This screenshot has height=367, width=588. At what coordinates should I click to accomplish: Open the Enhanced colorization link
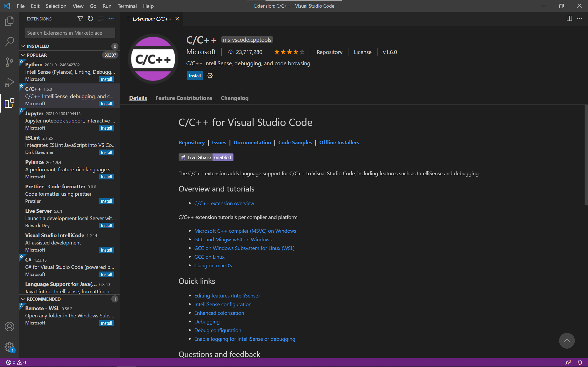click(x=219, y=313)
